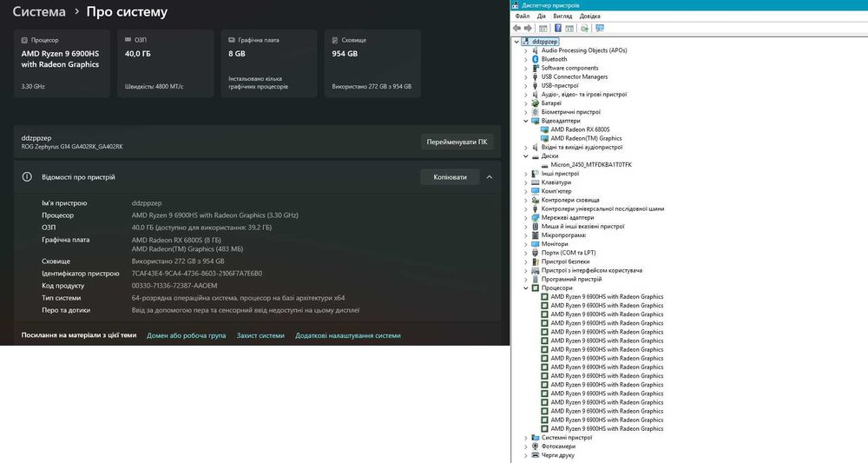Click the Відеоадаптери display adapter icon
This screenshot has height=463, width=868.
(536, 121)
